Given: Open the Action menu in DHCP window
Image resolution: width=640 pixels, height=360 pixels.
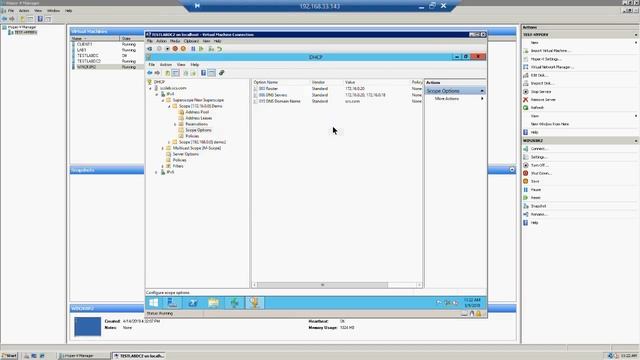Looking at the screenshot, I should [165, 64].
